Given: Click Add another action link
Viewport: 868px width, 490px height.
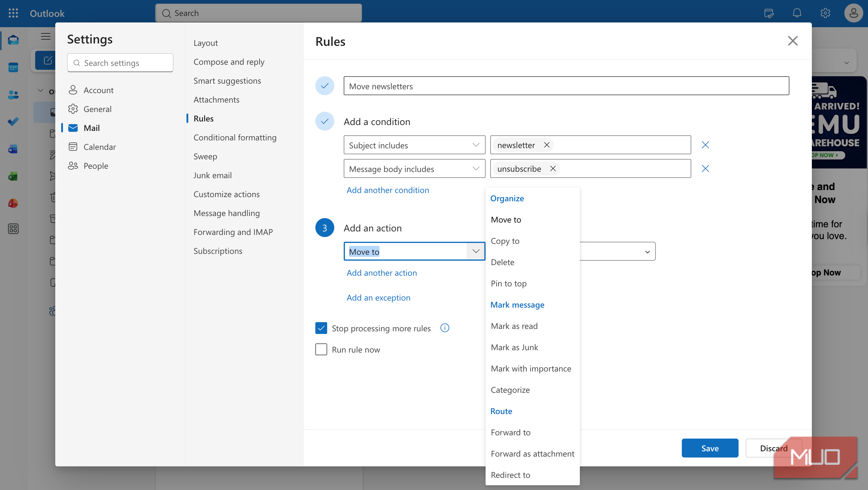Looking at the screenshot, I should click(x=382, y=273).
